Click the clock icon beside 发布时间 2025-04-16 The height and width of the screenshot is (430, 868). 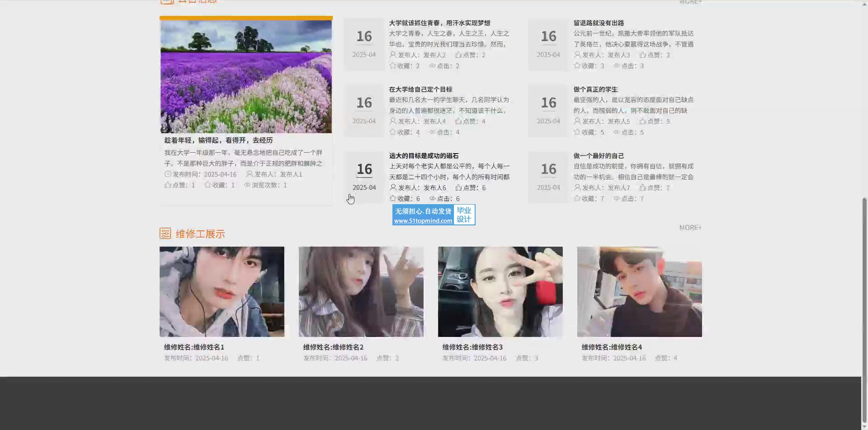[168, 174]
